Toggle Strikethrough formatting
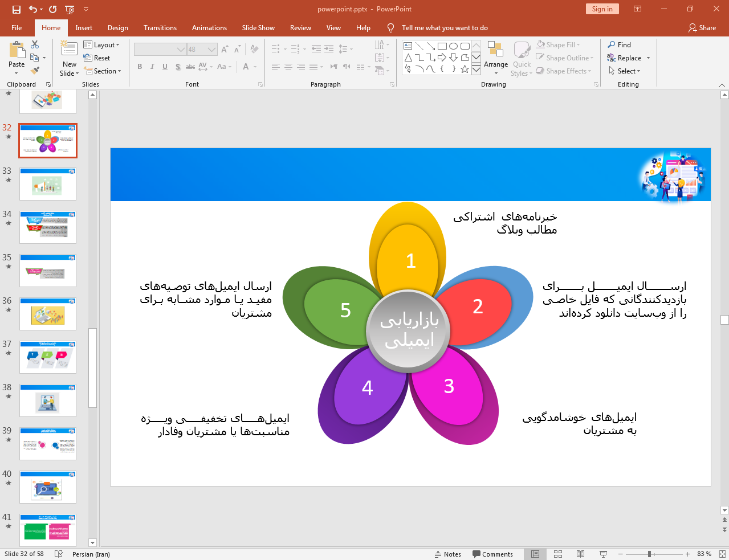The image size is (729, 560). click(x=190, y=67)
